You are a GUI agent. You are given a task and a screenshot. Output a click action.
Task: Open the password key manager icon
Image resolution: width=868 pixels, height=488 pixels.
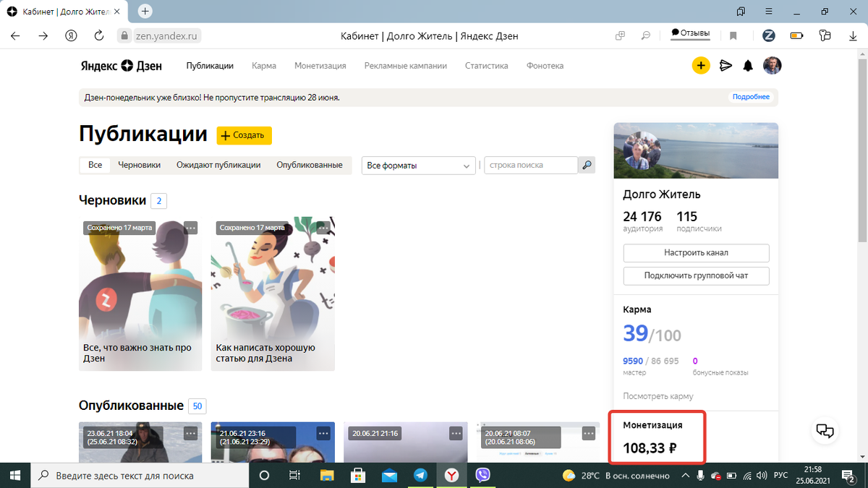pos(825,35)
